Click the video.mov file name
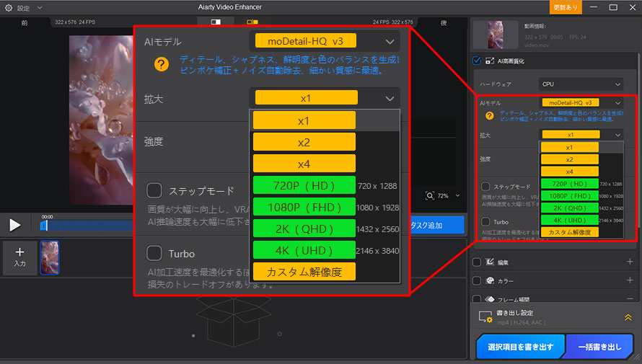Screen dimensions: 642x364 [537, 45]
